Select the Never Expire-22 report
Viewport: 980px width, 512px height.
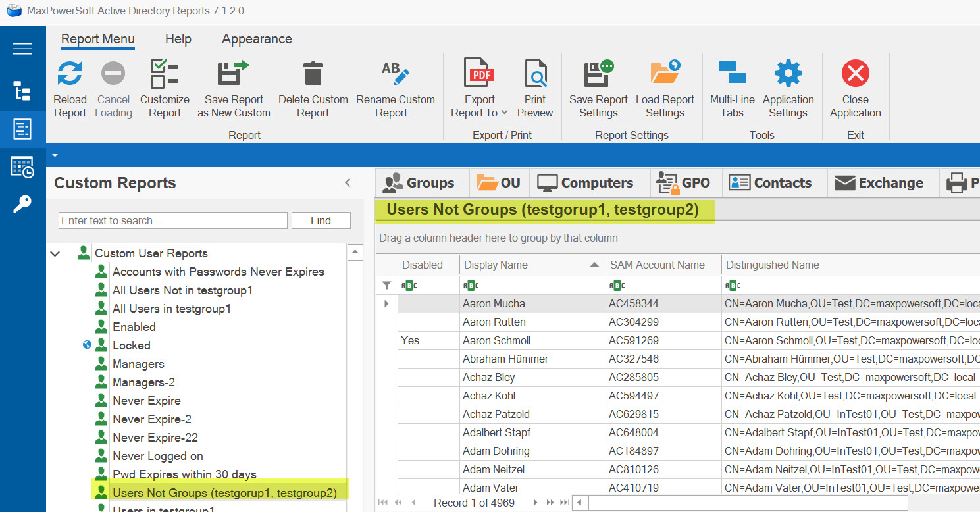(x=155, y=438)
